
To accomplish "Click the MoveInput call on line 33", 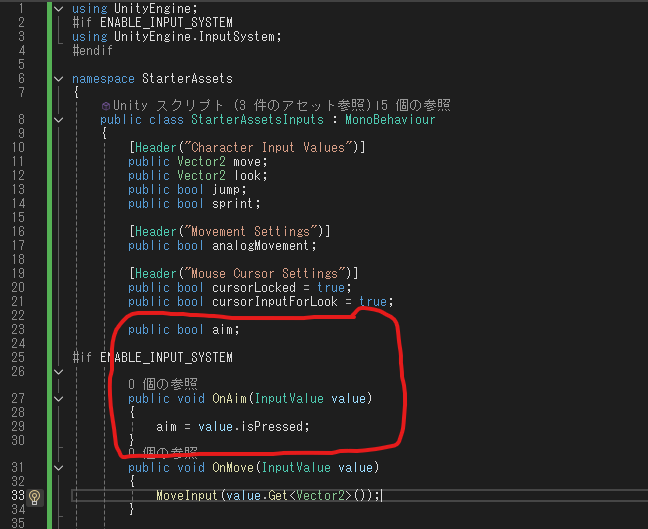I will pyautogui.click(x=187, y=495).
